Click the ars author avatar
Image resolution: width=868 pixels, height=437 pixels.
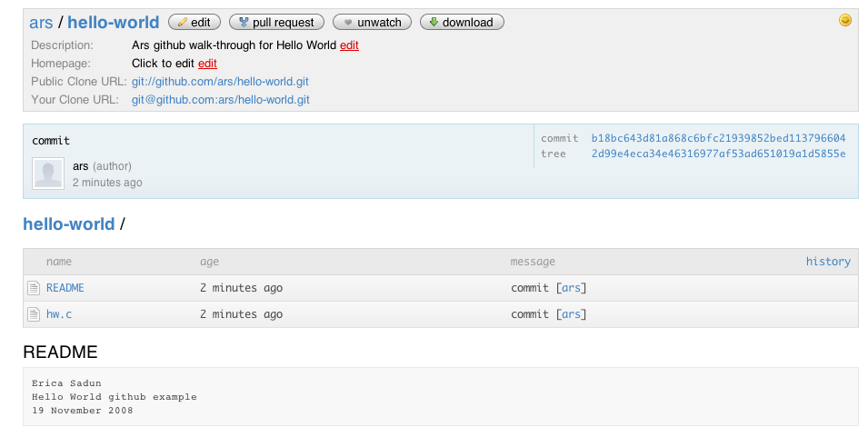48,174
